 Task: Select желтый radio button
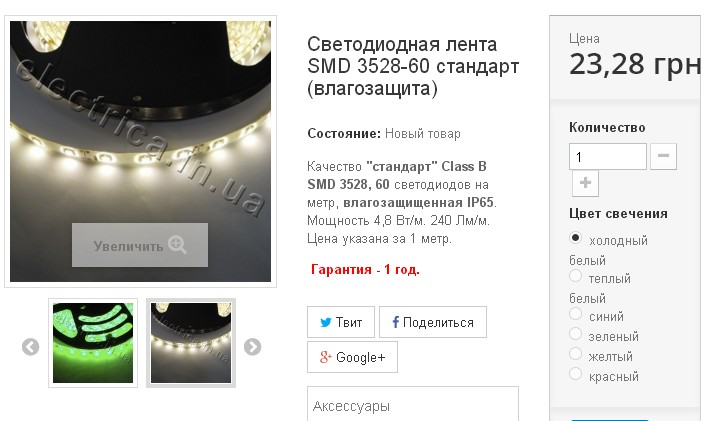[575, 354]
